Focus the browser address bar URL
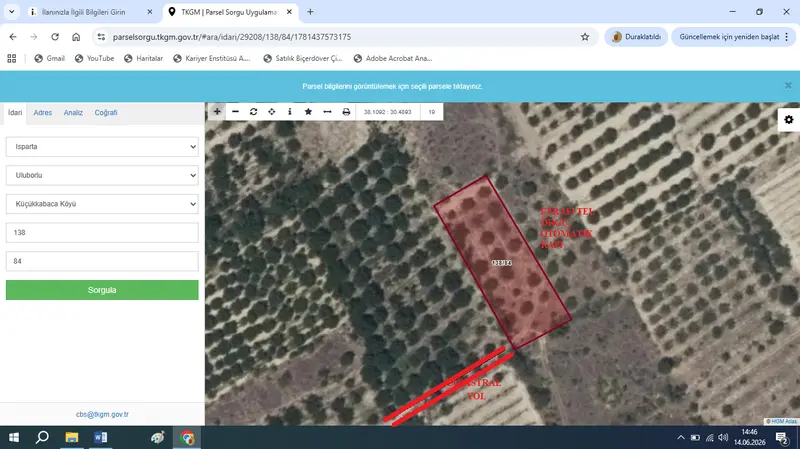 click(x=232, y=37)
